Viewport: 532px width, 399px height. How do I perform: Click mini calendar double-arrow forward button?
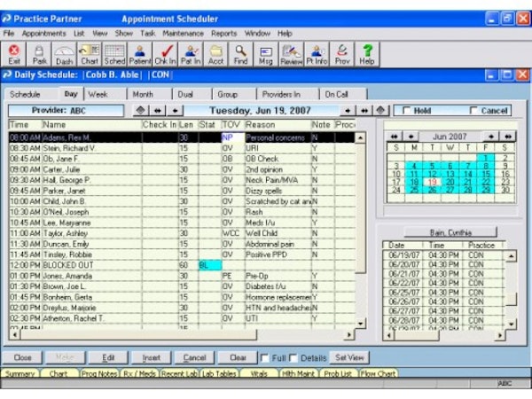(x=508, y=137)
